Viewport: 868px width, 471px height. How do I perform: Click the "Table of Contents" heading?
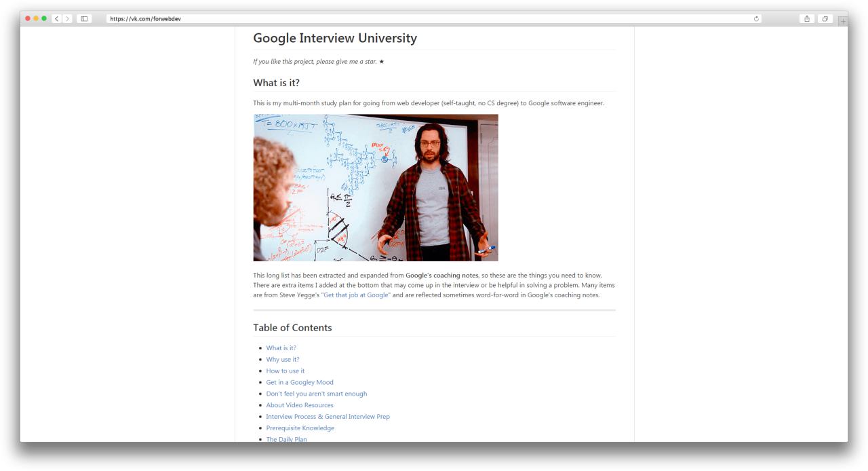point(292,328)
